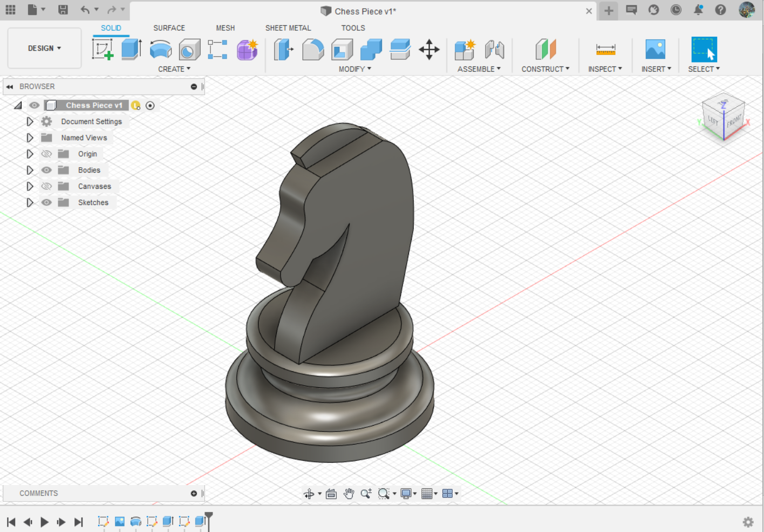Launch the purple Create Form tool
This screenshot has height=532, width=764.
coord(247,50)
